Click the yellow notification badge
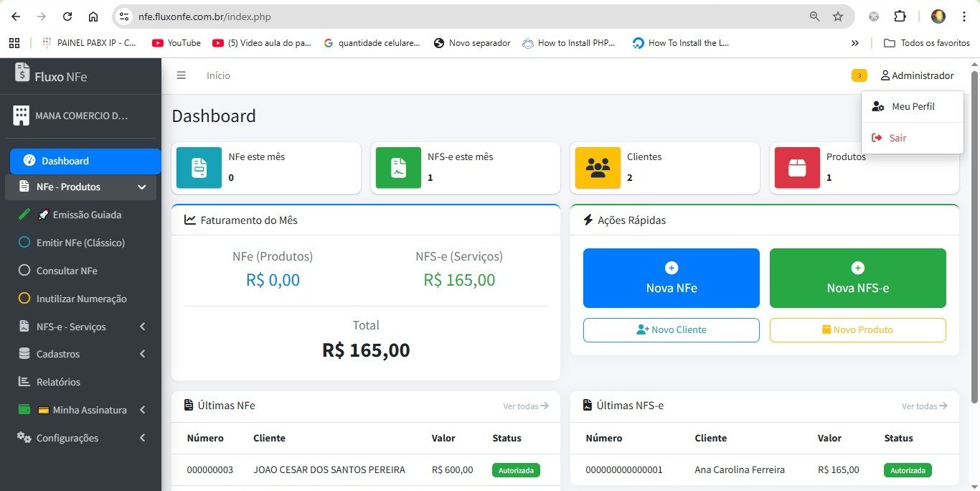The image size is (980, 491). coord(859,75)
